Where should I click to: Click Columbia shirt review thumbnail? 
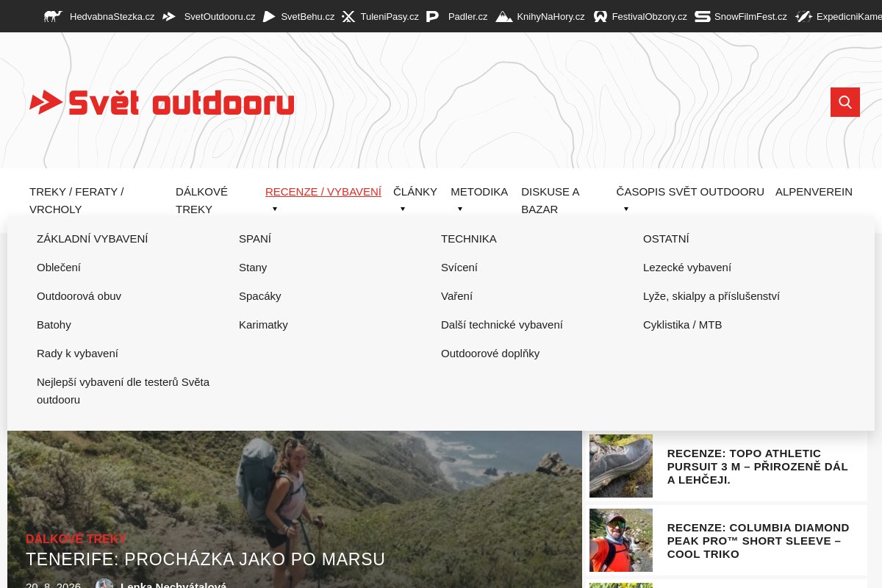[x=621, y=540]
